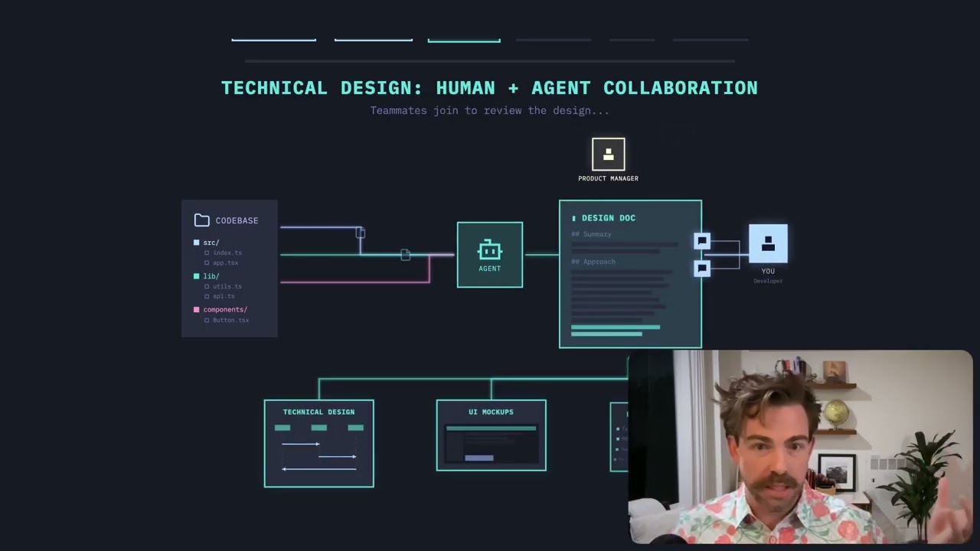The image size is (980, 551).
Task: Open the upper comment bubble beside Design Doc
Action: pos(702,241)
